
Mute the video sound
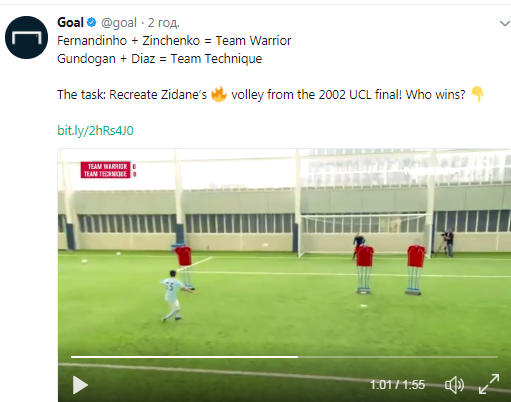click(454, 385)
